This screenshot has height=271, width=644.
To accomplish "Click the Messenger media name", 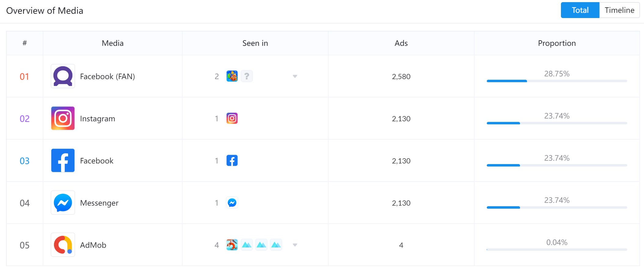I will 99,203.
